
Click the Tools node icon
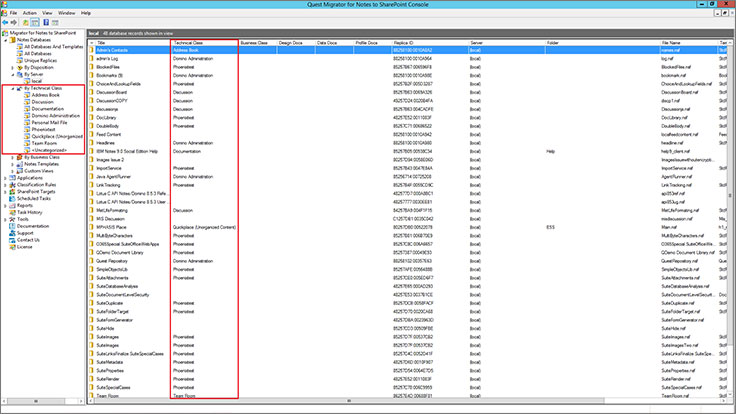click(13, 219)
